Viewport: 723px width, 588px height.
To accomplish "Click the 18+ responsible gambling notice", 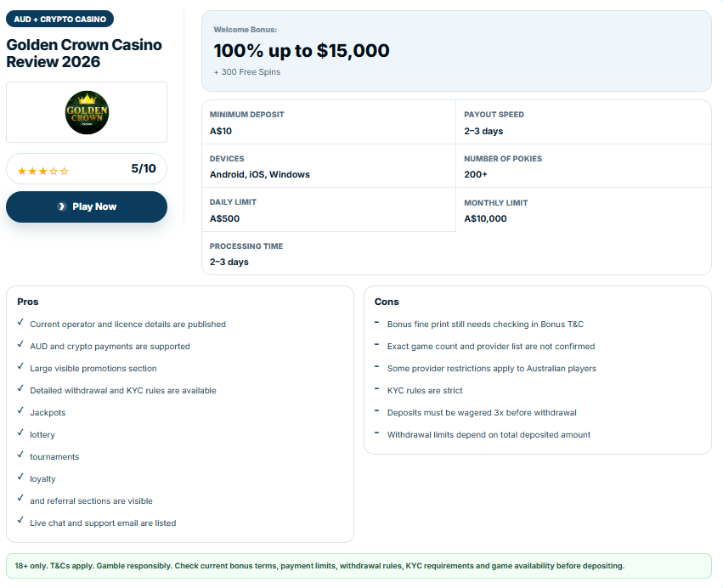I will (x=359, y=566).
